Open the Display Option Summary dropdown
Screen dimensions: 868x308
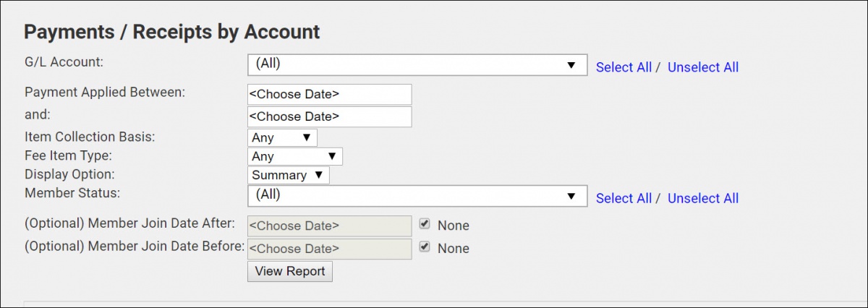pyautogui.click(x=288, y=175)
